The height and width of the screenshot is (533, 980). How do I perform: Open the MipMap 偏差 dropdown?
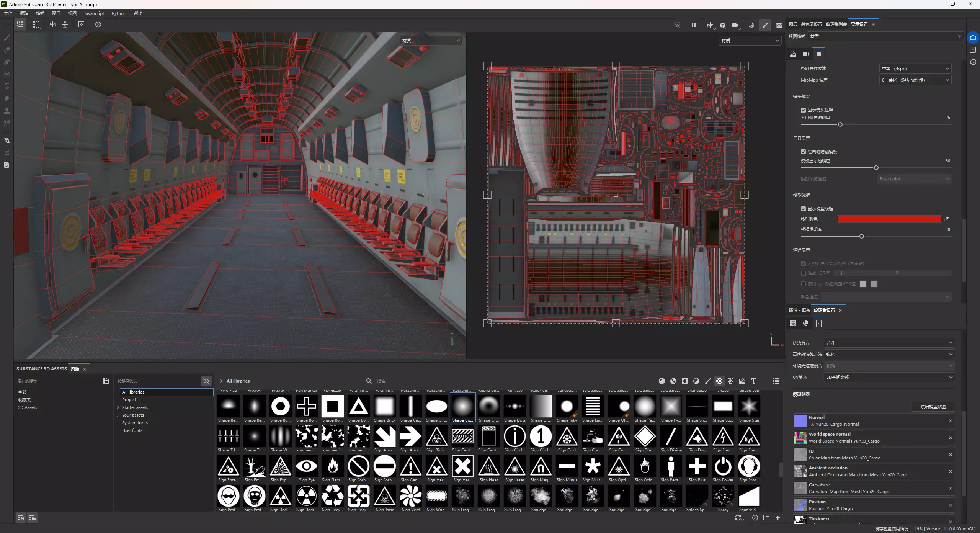(915, 80)
